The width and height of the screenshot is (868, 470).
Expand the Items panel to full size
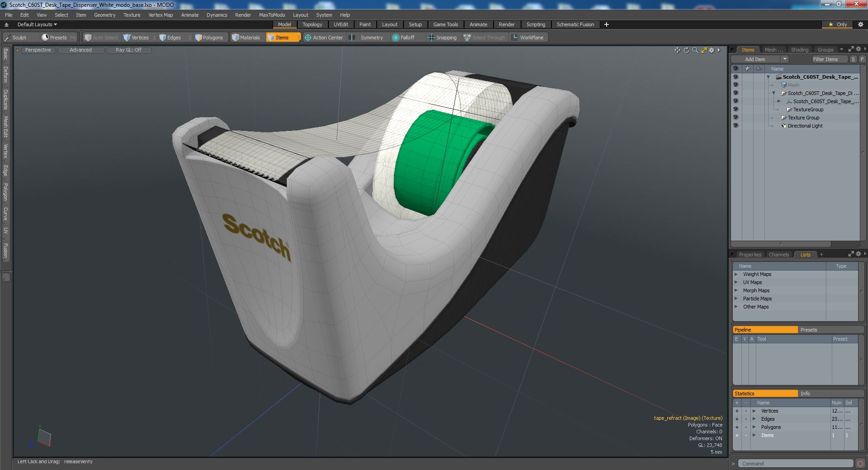[851, 49]
